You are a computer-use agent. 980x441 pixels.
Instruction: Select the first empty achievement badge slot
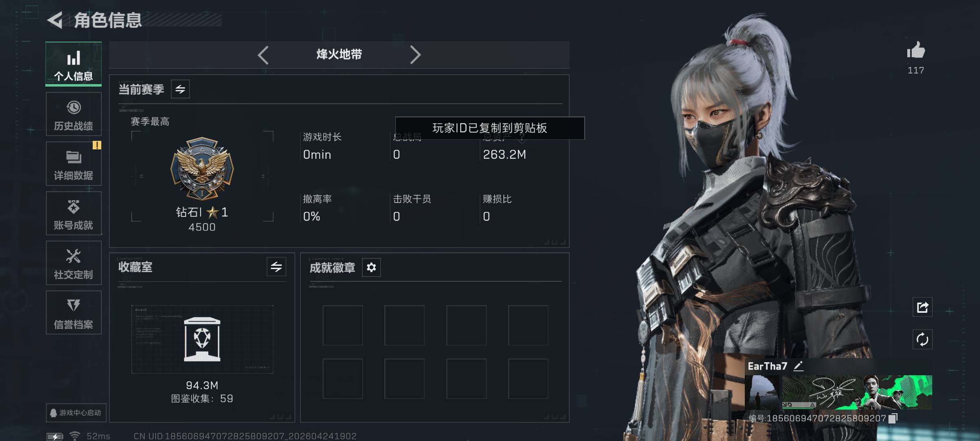click(x=343, y=325)
